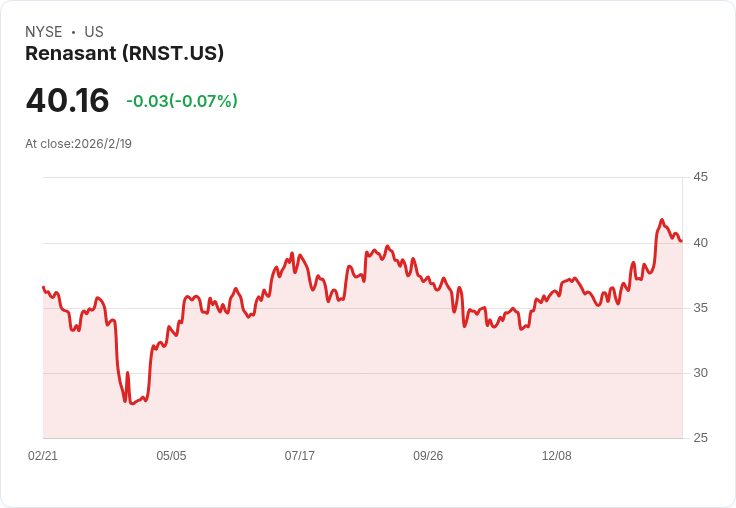Click the leftmost start of price line
Viewport: 736px width, 508px height.
pos(43,287)
